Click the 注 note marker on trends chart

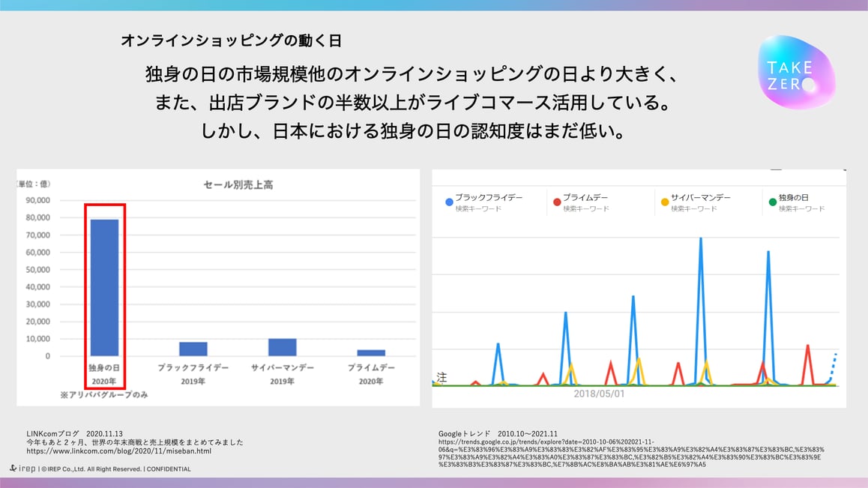pos(441,378)
